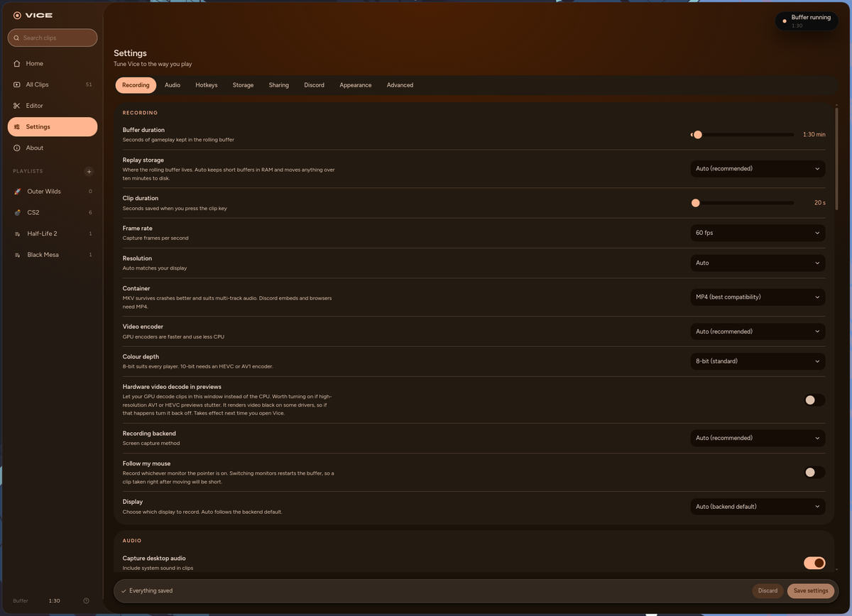Click the CS2 bomb icon
Image resolution: width=852 pixels, height=616 pixels.
point(17,212)
